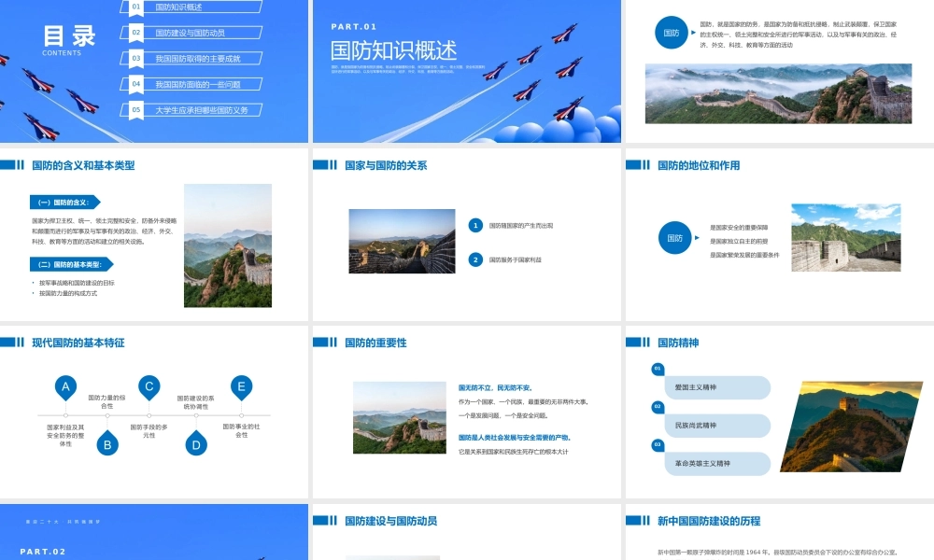Click contents entry 01 国防知识概述

click(191, 7)
